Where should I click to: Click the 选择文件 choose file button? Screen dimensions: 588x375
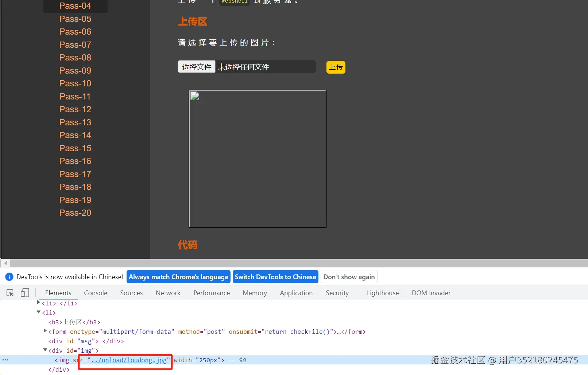197,67
